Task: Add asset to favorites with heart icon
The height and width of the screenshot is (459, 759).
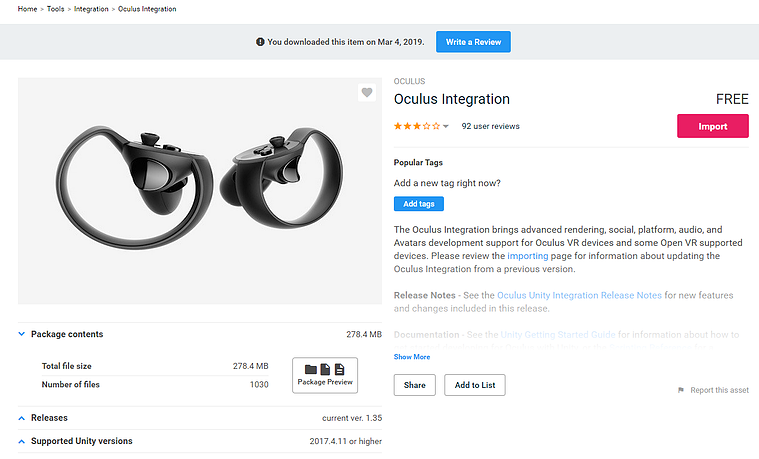Action: click(367, 92)
